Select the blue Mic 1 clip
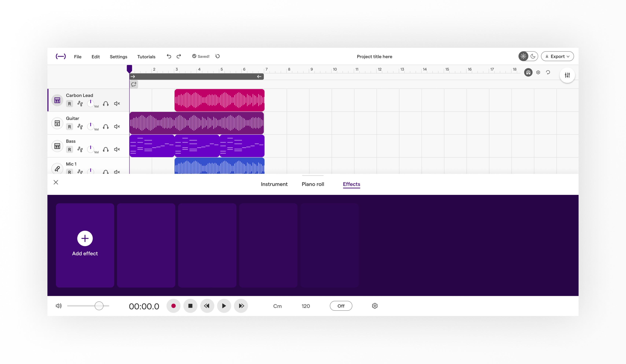Viewport: 626px width, 364px height. click(220, 166)
